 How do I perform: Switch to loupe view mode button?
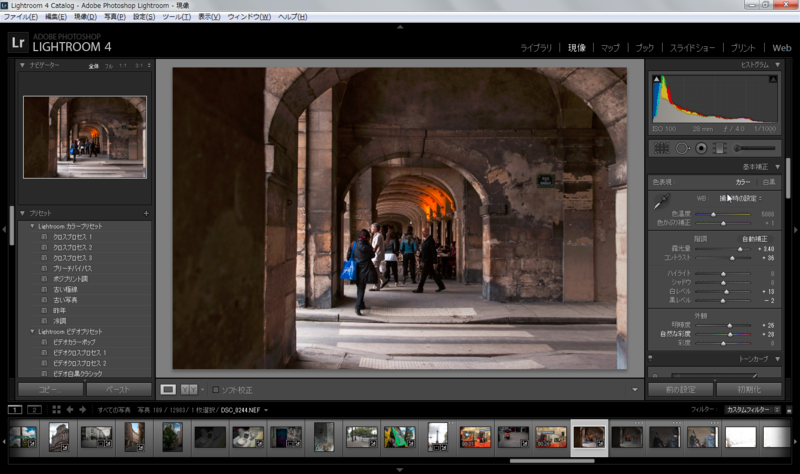coord(168,390)
